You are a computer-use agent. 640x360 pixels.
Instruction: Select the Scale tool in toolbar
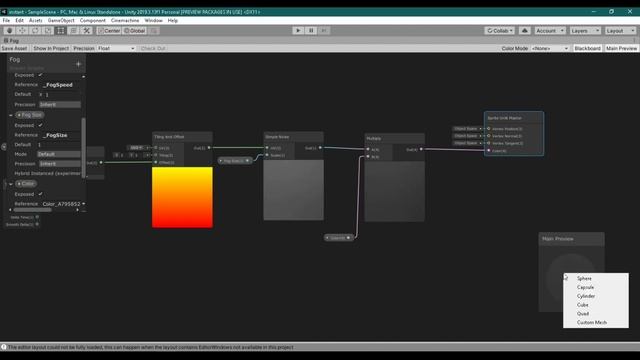48,31
